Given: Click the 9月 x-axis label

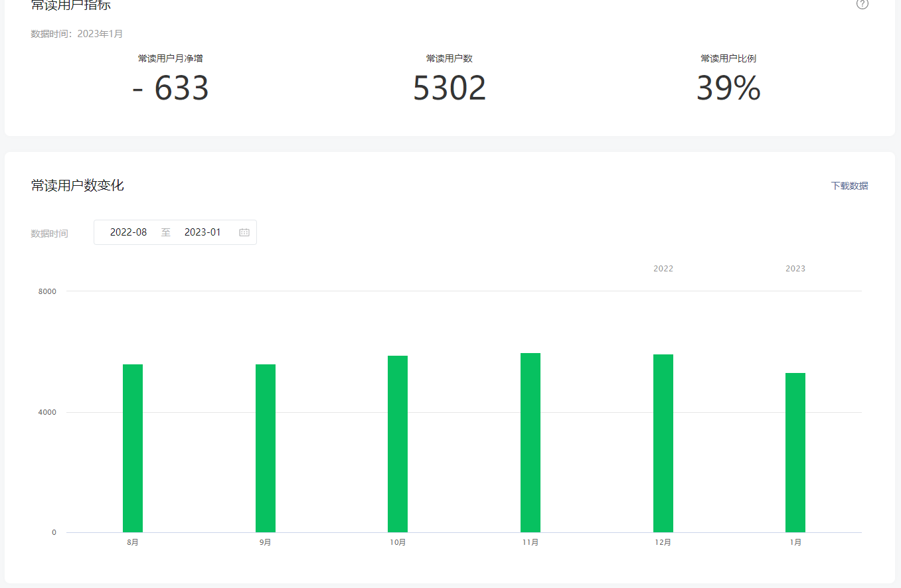Looking at the screenshot, I should click(266, 542).
